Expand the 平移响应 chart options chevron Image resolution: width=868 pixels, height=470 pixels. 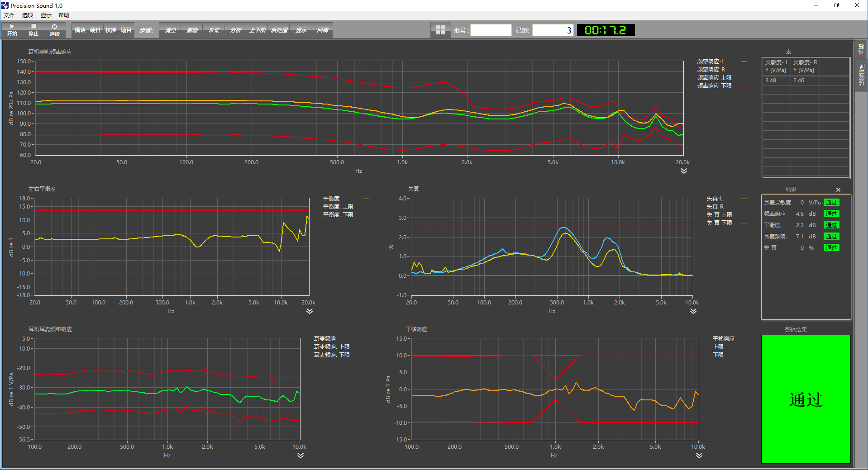tap(699, 456)
